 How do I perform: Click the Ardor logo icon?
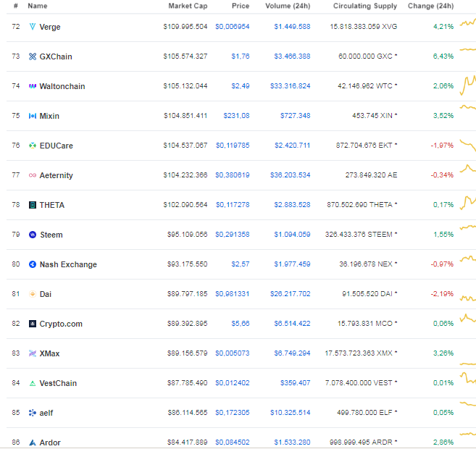click(x=32, y=442)
